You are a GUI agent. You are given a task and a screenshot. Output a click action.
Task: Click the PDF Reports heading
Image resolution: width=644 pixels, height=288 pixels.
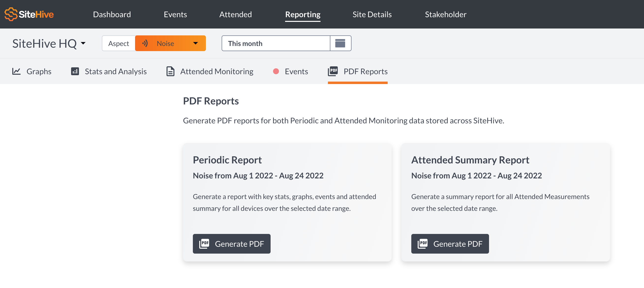pyautogui.click(x=211, y=101)
